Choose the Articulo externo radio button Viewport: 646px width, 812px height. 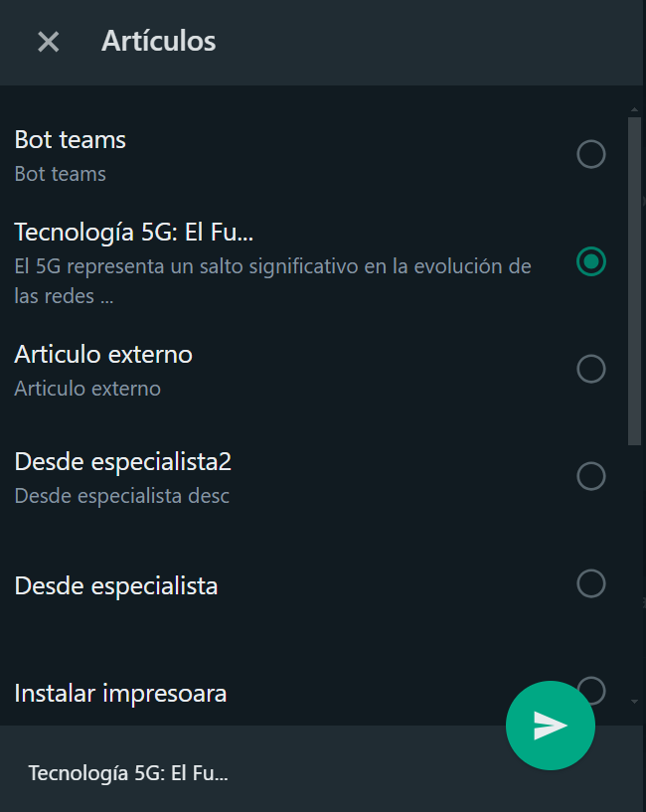[591, 369]
